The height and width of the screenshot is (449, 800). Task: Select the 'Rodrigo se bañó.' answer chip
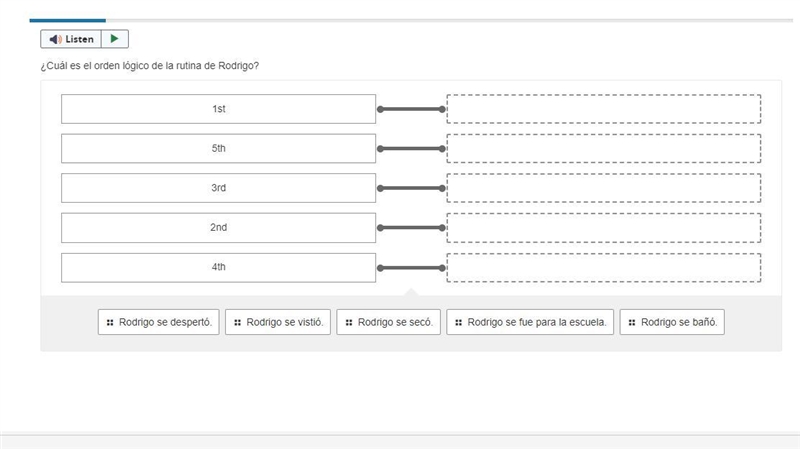click(x=672, y=322)
